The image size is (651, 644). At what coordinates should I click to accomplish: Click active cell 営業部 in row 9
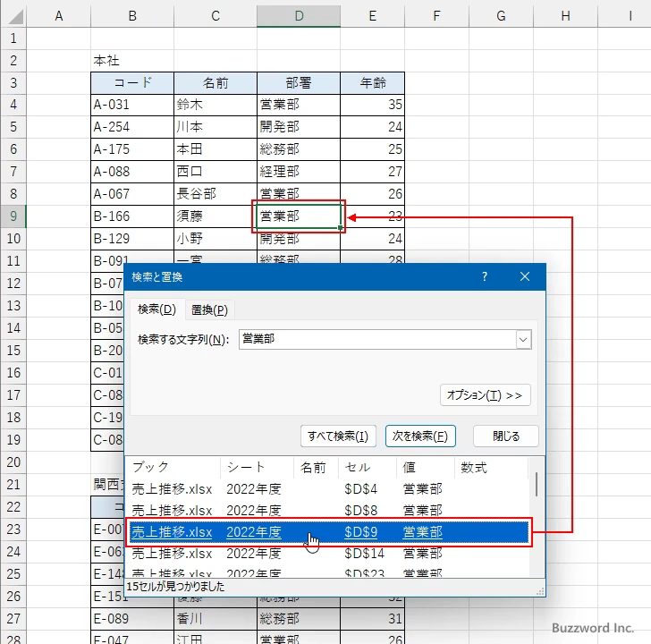(x=299, y=216)
